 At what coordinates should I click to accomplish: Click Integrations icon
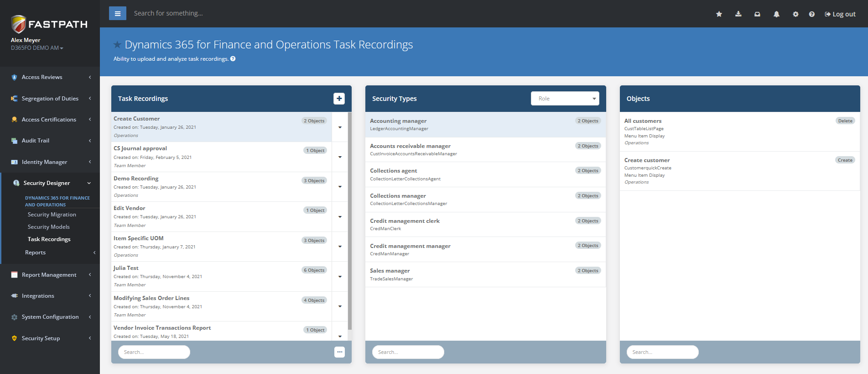tap(14, 296)
